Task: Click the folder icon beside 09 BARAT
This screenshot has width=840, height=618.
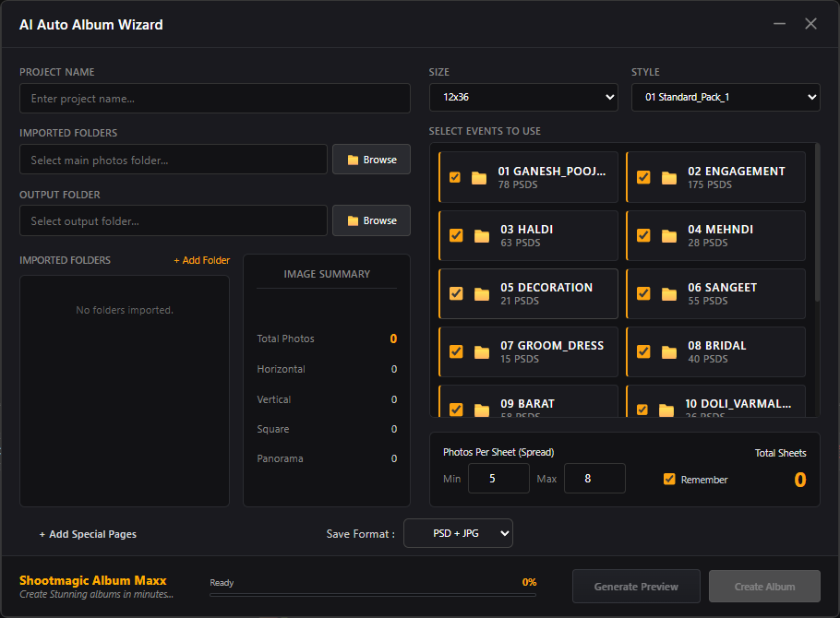Action: pyautogui.click(x=482, y=410)
